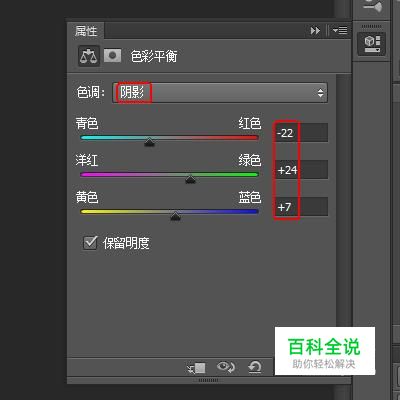The image size is (400, 400).
Task: Open the Properties panel flyout menu
Action: pyautogui.click(x=340, y=31)
